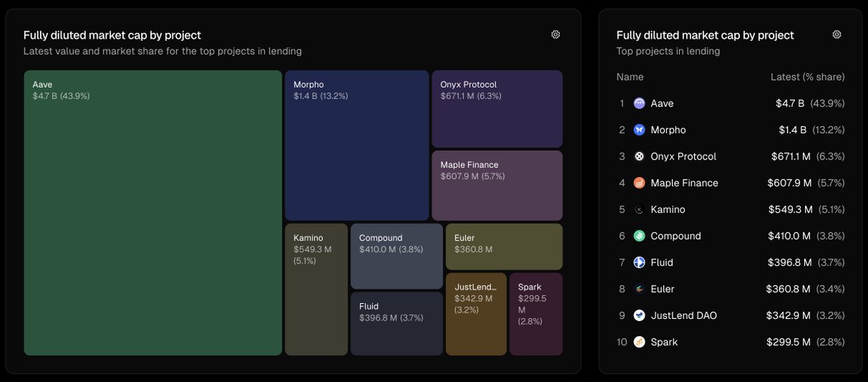868x382 pixels.
Task: Open Spark name in table row 10
Action: (x=664, y=342)
